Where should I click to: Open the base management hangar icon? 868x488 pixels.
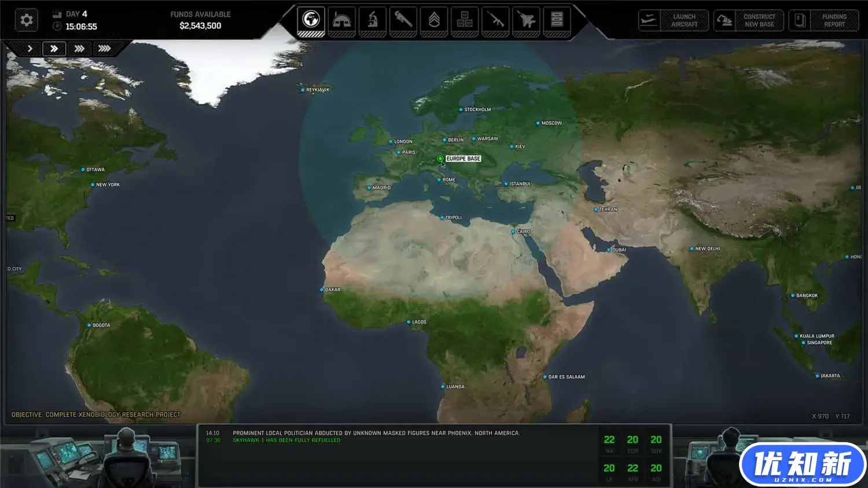click(342, 20)
